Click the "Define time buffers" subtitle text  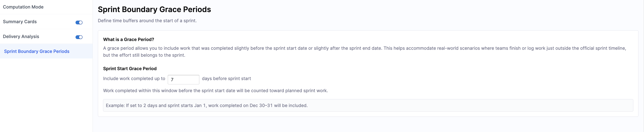[147, 21]
